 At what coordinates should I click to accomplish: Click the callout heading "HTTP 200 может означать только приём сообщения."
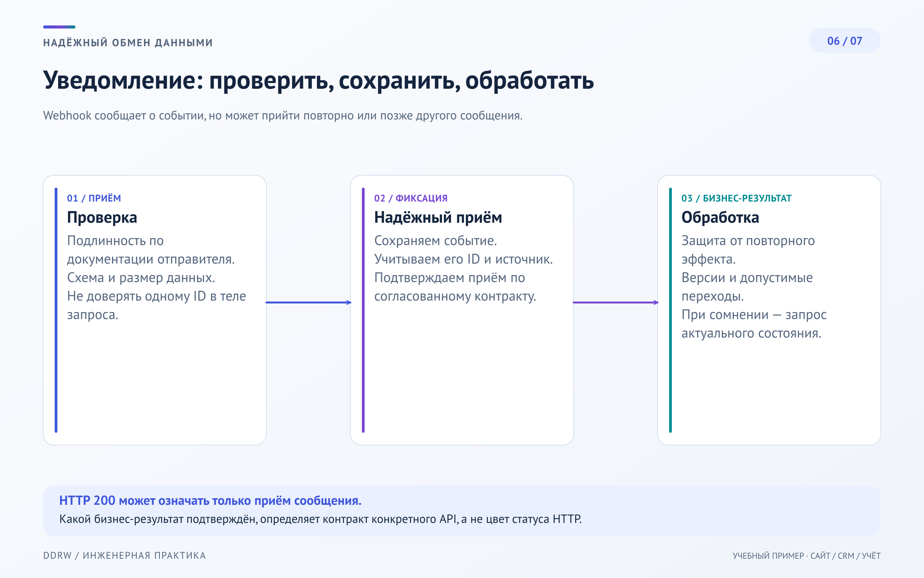coord(210,501)
